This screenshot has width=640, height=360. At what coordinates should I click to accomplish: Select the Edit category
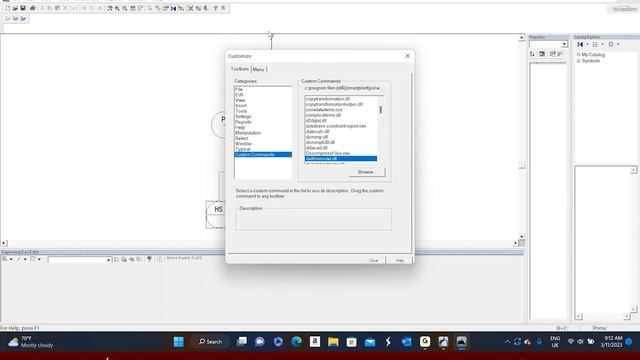point(239,95)
